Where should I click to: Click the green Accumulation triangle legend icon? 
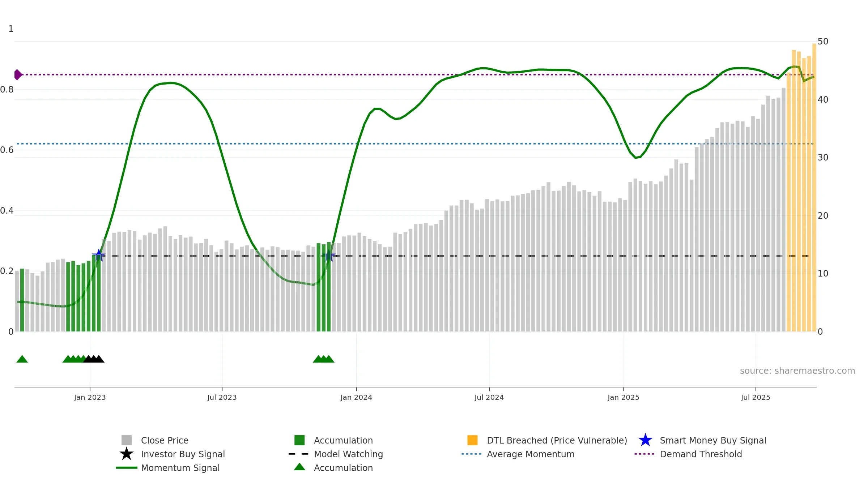tap(299, 467)
